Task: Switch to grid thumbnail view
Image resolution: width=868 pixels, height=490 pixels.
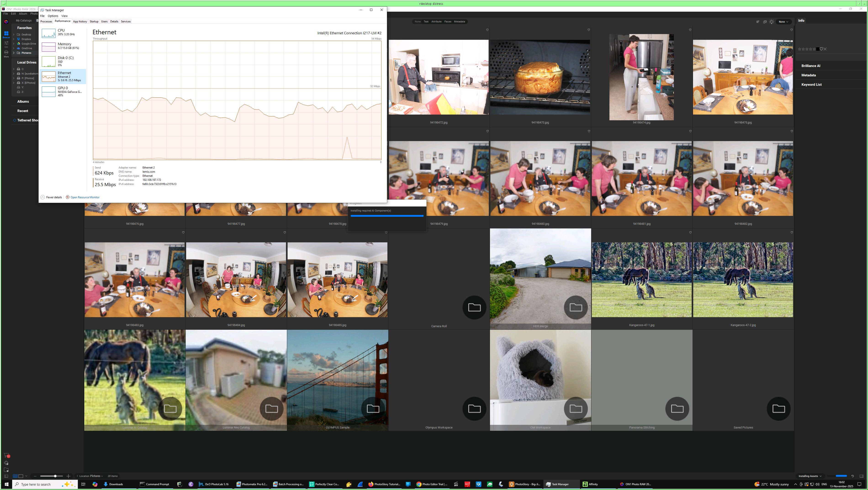Action: point(15,476)
